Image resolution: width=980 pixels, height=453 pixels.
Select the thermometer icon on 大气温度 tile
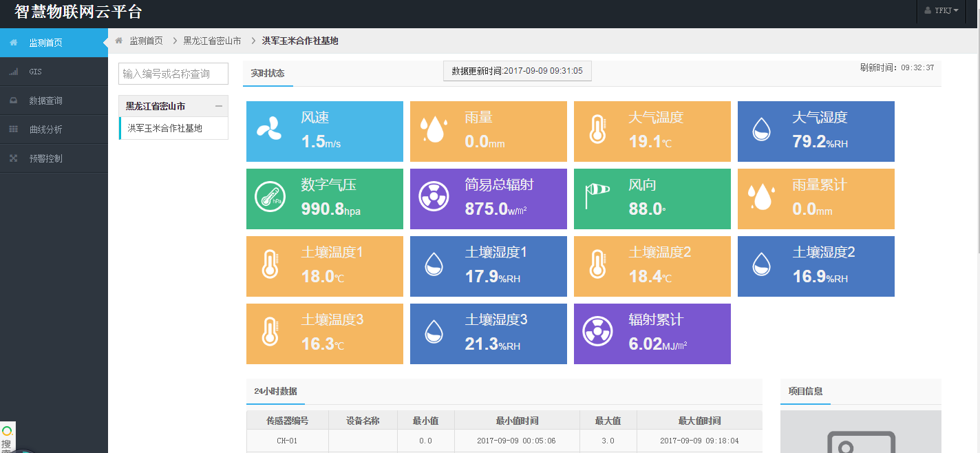coord(597,127)
